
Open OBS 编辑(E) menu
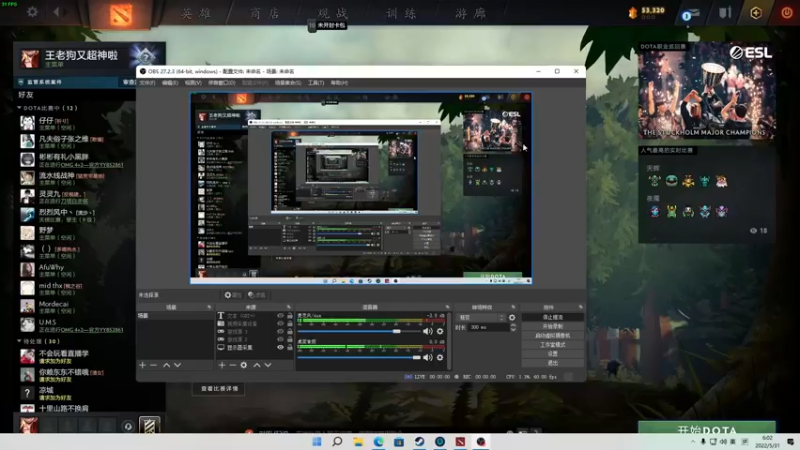(170, 83)
